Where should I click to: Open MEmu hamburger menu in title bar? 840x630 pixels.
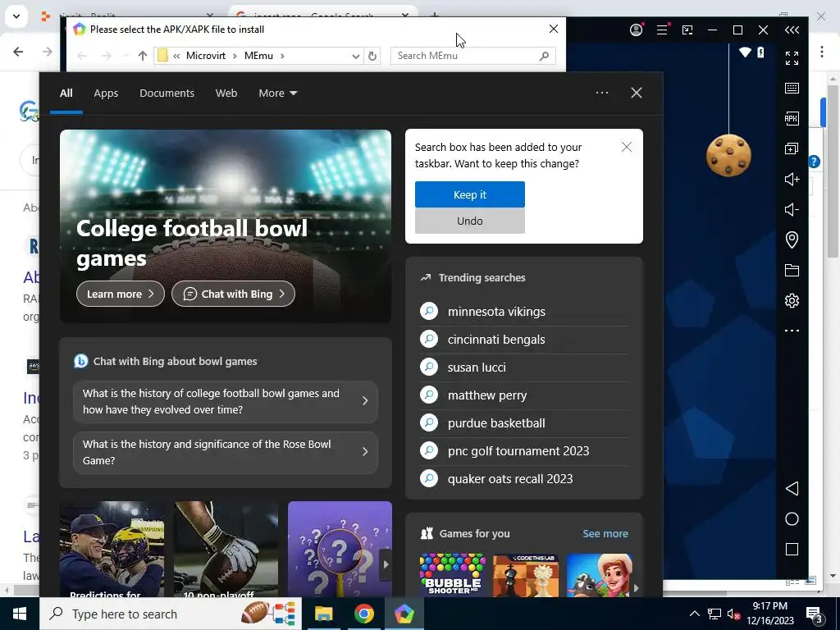pyautogui.click(x=662, y=30)
